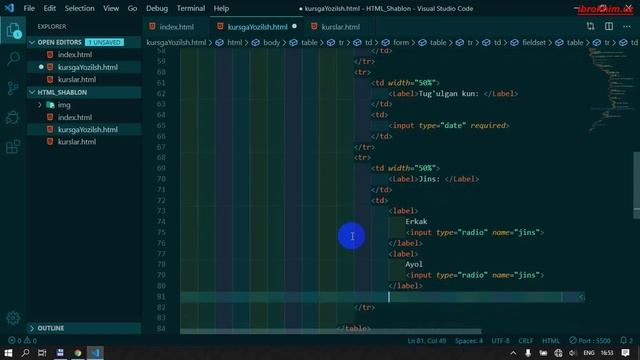Click the unsaved dot on kursgaYozilsh.html tab

point(294,27)
